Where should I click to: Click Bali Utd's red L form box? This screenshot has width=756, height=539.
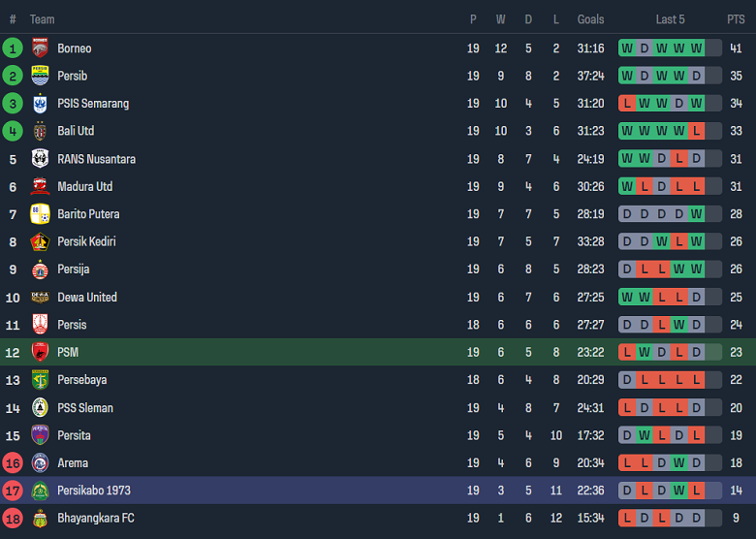click(697, 131)
